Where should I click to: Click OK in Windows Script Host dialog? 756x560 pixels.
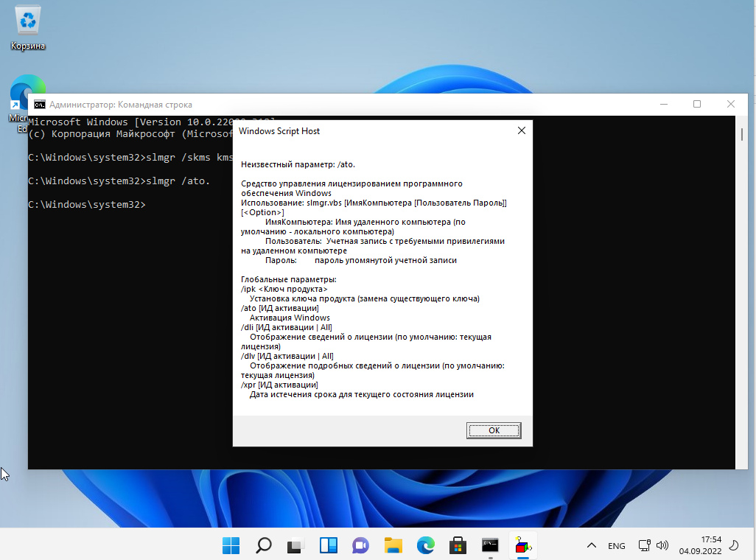(x=494, y=430)
